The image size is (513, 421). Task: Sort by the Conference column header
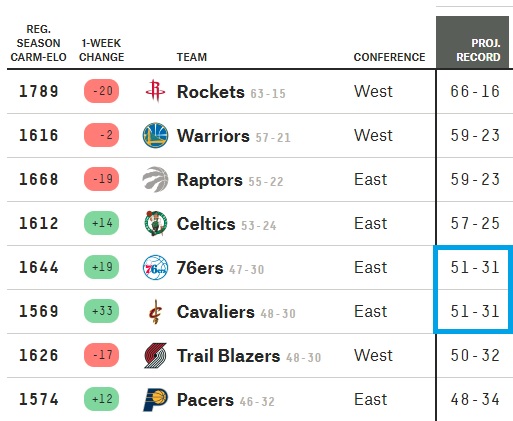(389, 57)
